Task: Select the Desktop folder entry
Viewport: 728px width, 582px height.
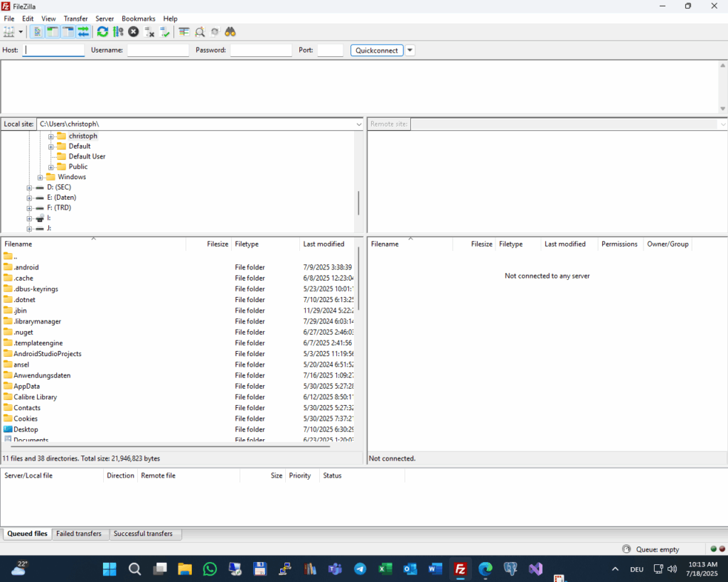Action: click(x=178, y=429)
